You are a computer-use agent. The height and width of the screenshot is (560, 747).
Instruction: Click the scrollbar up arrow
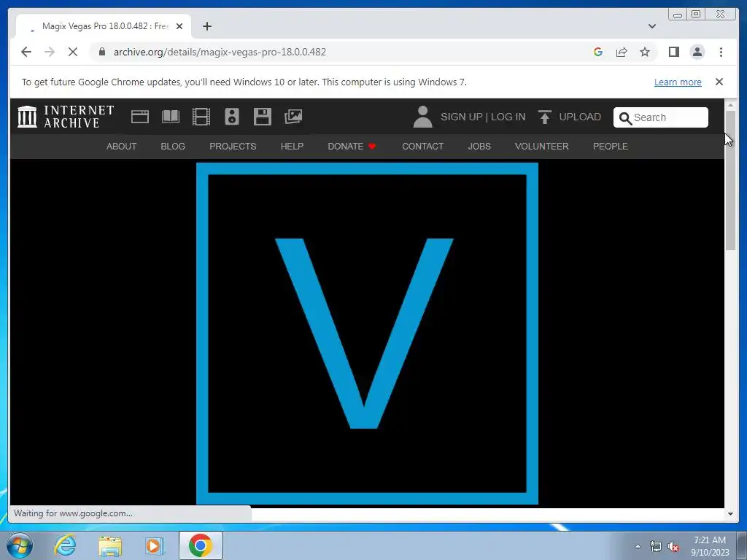pyautogui.click(x=730, y=104)
